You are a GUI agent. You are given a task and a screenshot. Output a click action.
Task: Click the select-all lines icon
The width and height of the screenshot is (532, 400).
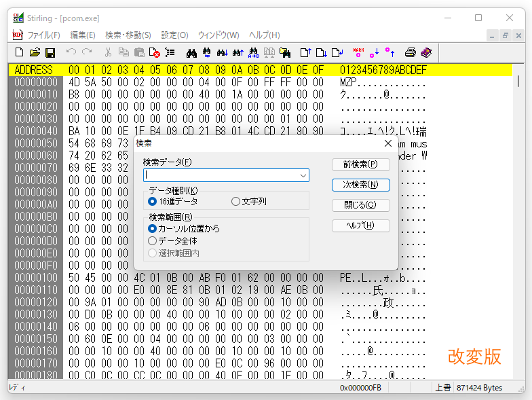(x=170, y=52)
